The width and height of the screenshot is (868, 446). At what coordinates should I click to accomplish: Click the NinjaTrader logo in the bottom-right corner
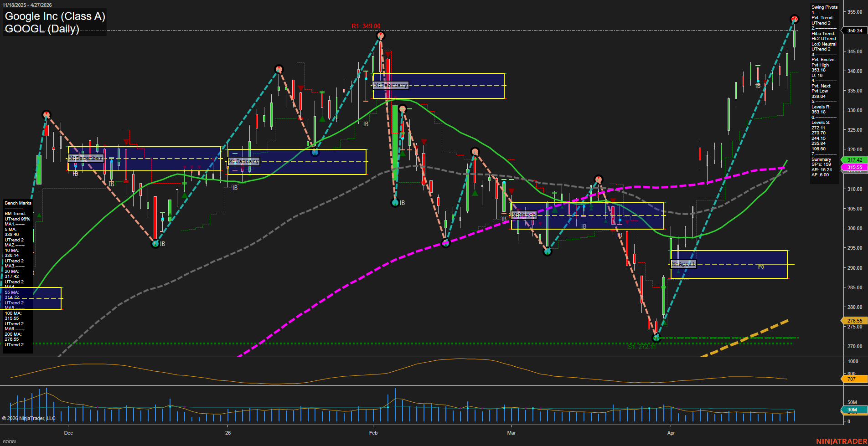point(840,441)
